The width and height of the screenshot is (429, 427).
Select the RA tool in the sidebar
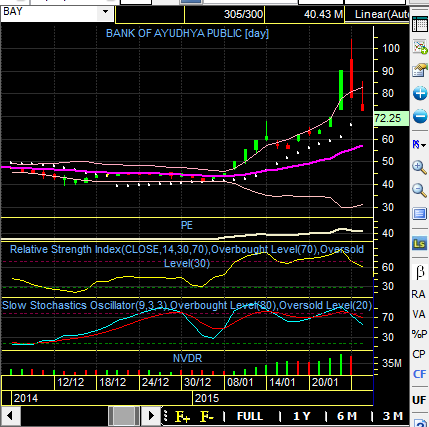[x=419, y=294]
